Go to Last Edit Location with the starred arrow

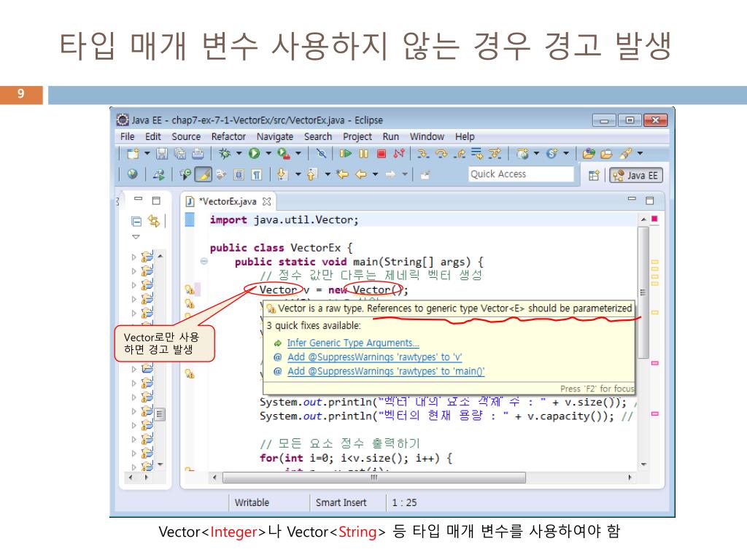point(342,174)
